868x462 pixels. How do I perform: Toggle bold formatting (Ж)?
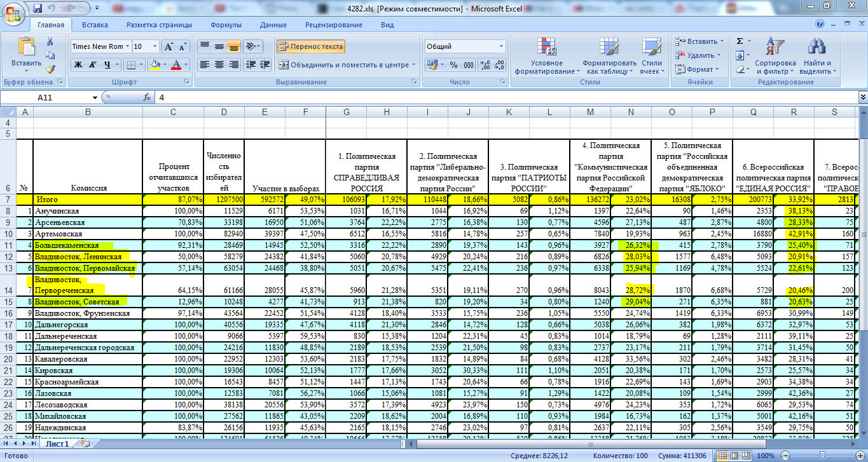tap(78, 65)
